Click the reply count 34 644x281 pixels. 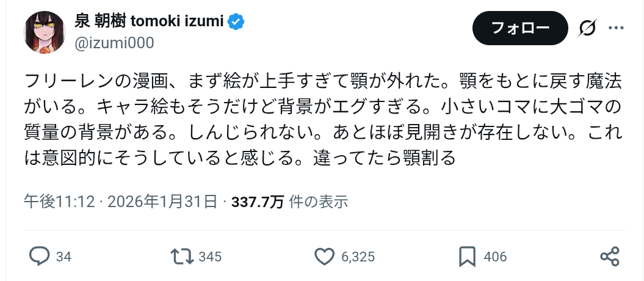point(63,257)
